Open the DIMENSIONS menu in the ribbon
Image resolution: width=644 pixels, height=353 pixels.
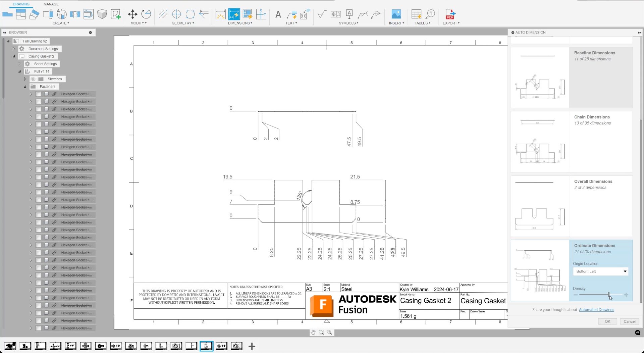click(x=240, y=23)
